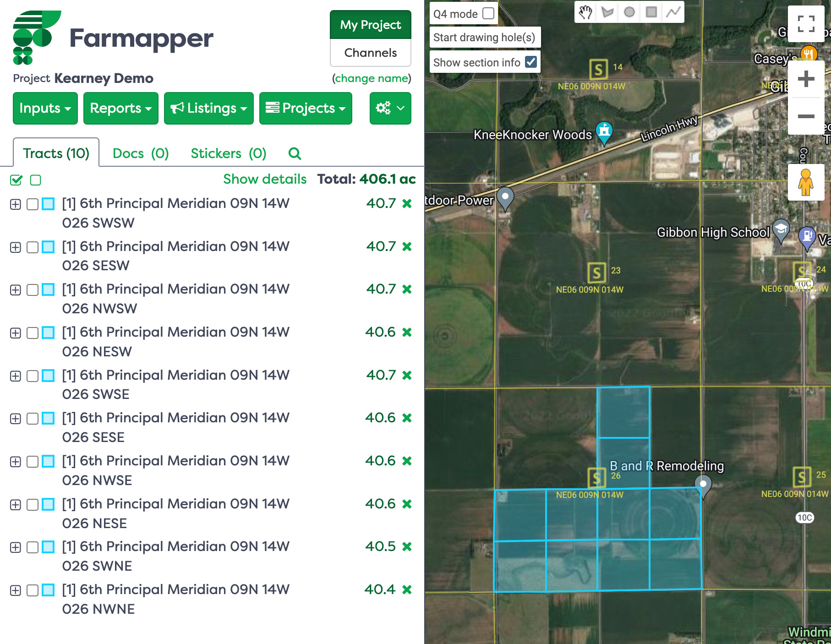Expand the 026 NWNE tract details
The height and width of the screenshot is (644, 831).
click(16, 591)
